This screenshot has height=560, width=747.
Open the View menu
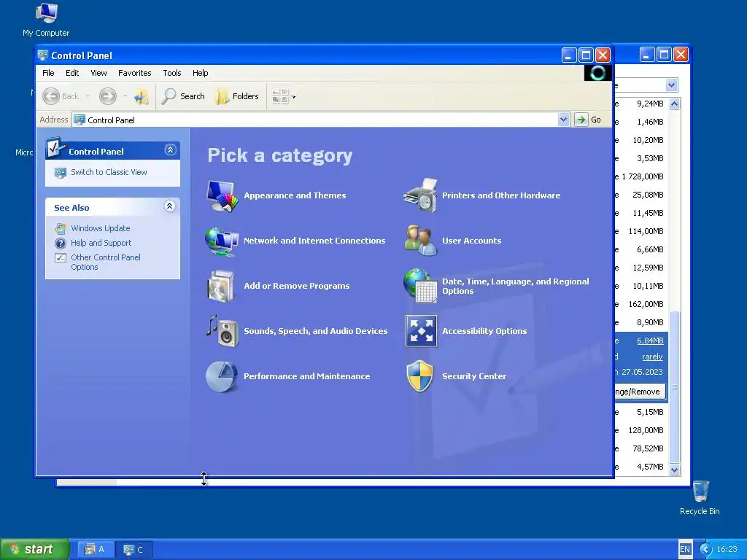(98, 73)
